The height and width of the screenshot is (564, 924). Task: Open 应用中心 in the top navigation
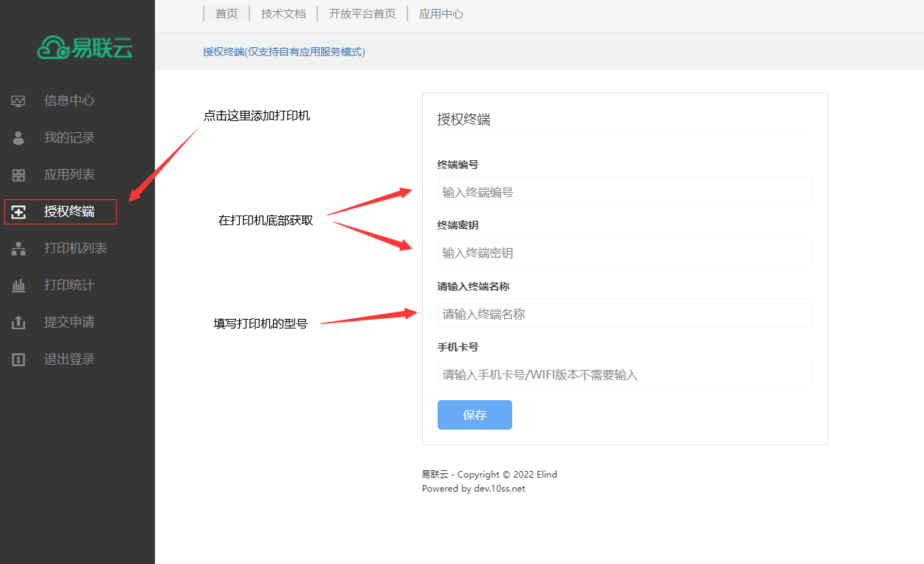point(441,13)
